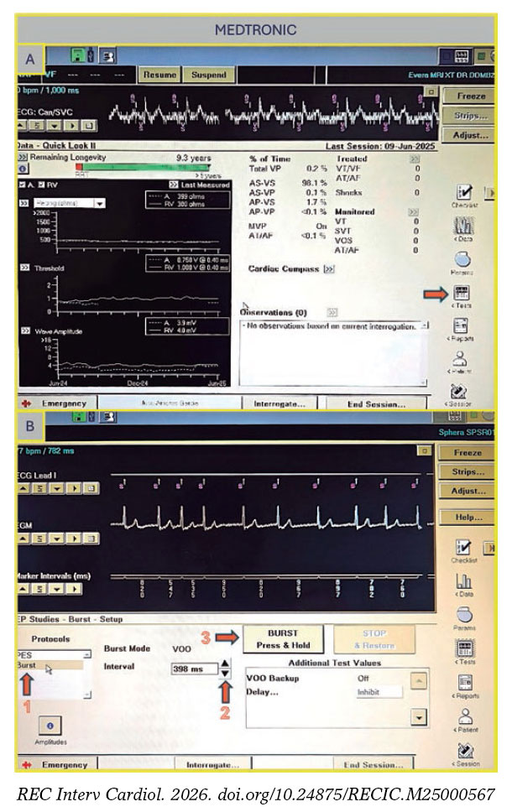Open Session icon in EP Studies panel B

click(462, 752)
